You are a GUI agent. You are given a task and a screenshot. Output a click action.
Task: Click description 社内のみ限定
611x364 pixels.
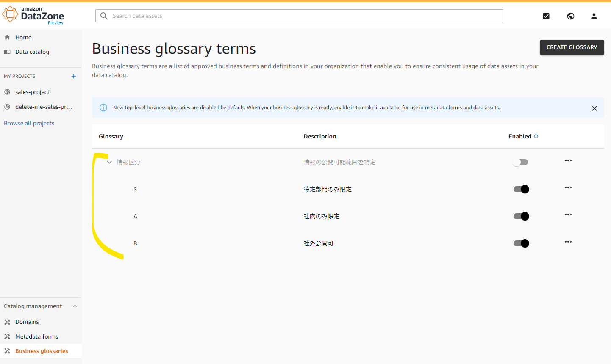pos(322,216)
